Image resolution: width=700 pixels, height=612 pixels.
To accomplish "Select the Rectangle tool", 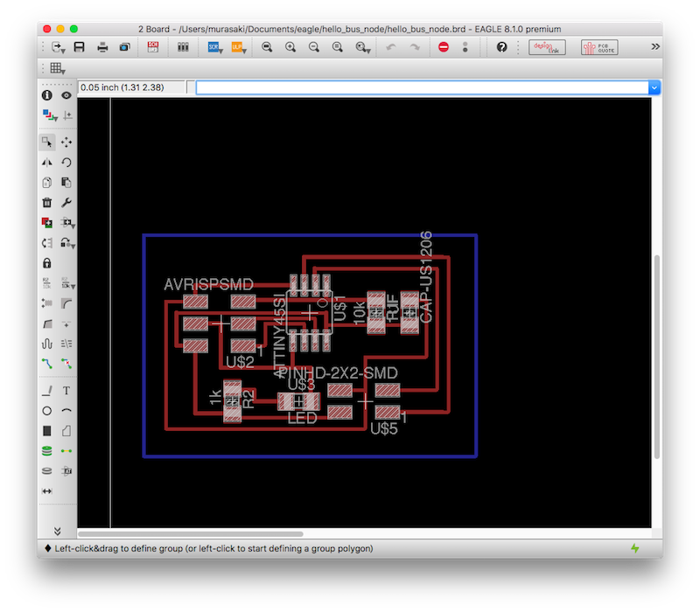I will [47, 431].
